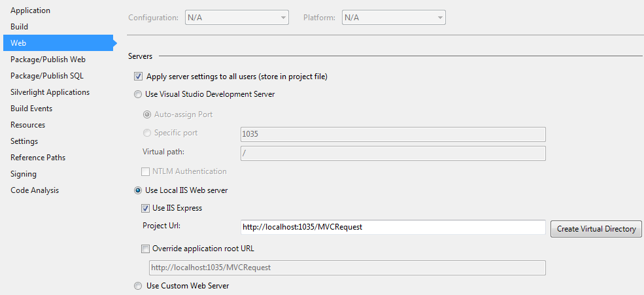Click the Project Url input field
644x295 pixels.
tap(393, 227)
